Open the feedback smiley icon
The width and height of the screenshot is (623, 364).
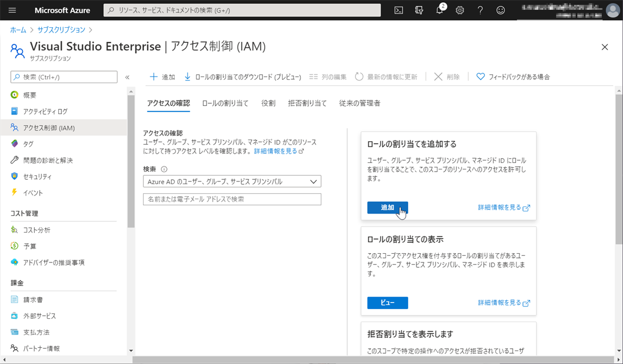[x=501, y=10]
